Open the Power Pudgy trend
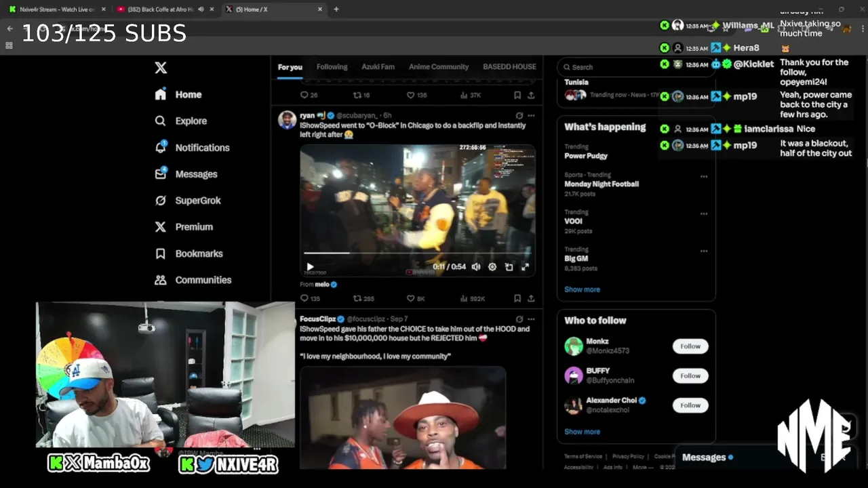 586,156
